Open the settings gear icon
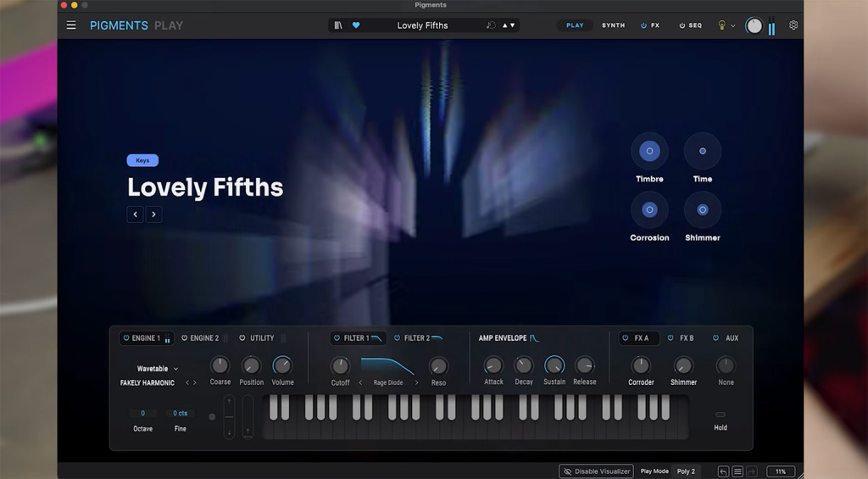 pos(793,25)
